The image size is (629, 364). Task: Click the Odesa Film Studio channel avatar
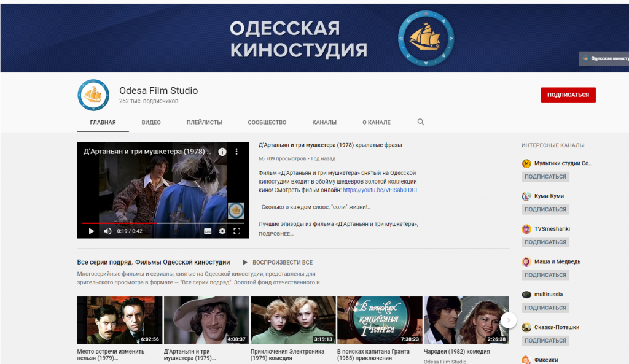tap(93, 95)
